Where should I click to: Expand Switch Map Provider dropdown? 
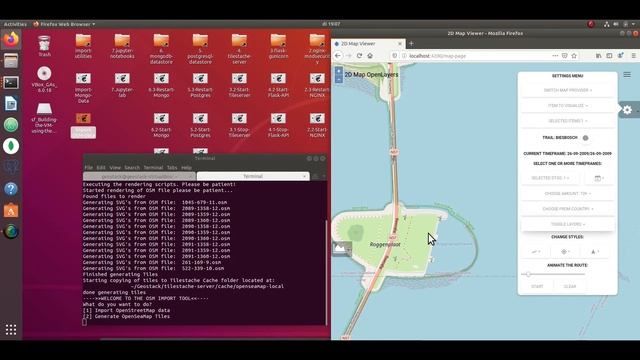[x=567, y=90]
